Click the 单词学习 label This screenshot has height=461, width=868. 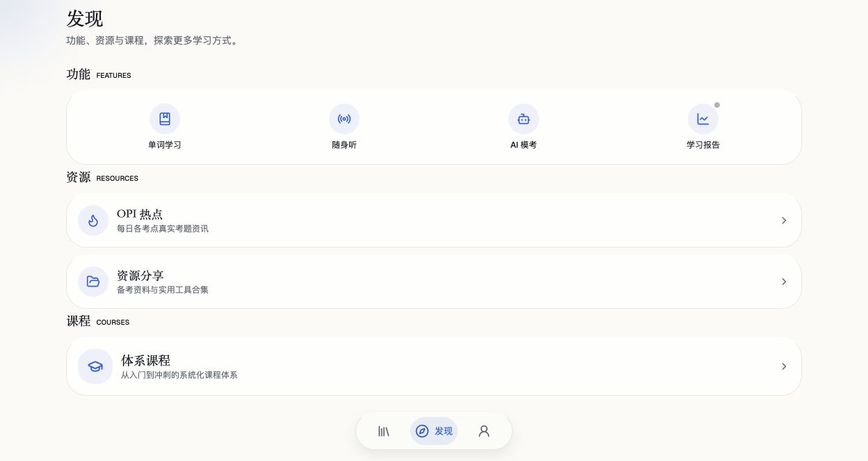(165, 145)
